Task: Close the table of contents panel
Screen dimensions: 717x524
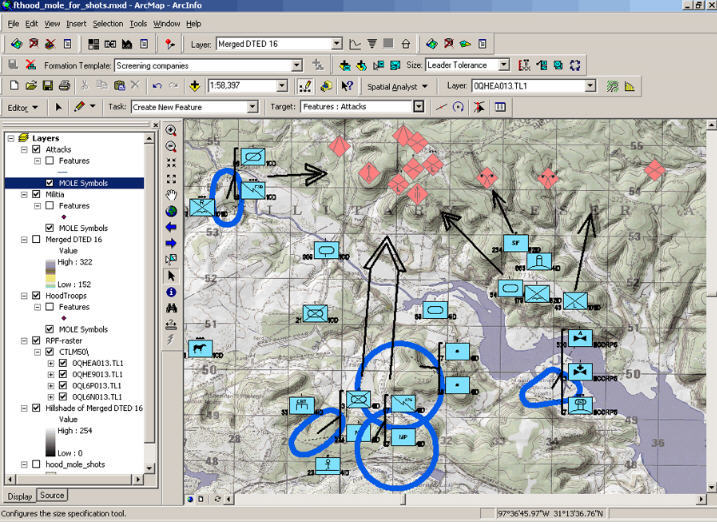Action: [155, 125]
